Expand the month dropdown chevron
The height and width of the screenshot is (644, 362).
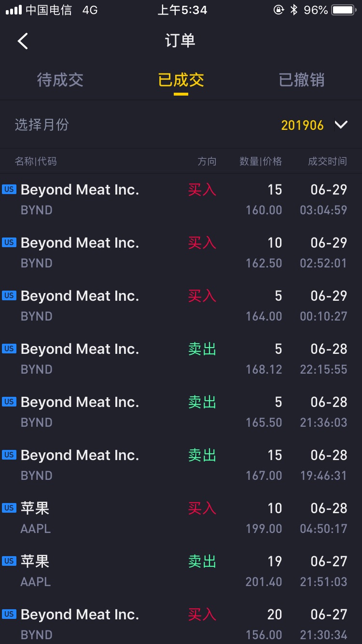click(x=341, y=125)
